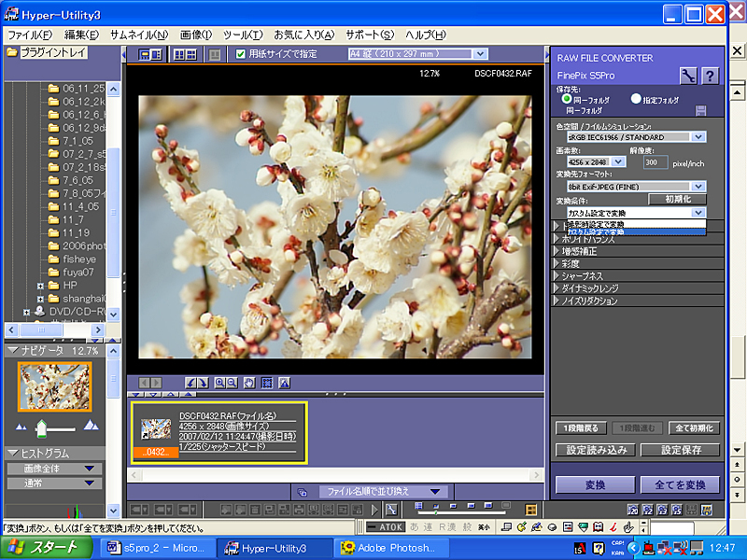
Task: Click the 初期化 reset button
Action: pos(678,199)
